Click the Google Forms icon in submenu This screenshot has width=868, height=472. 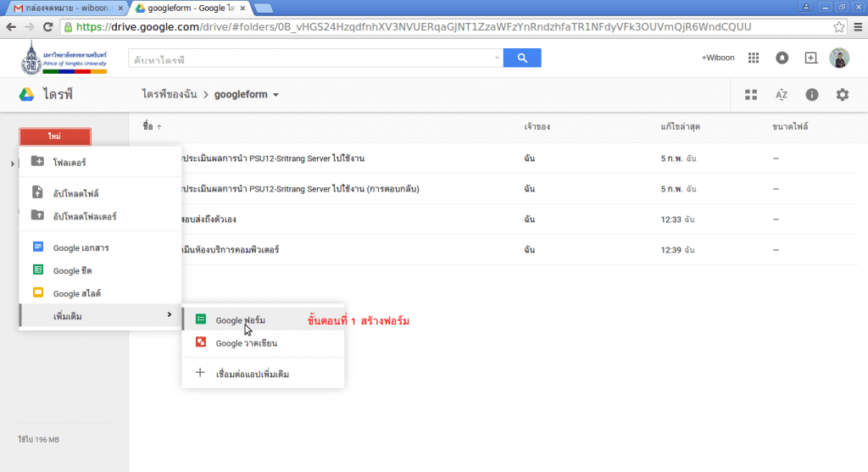point(200,319)
